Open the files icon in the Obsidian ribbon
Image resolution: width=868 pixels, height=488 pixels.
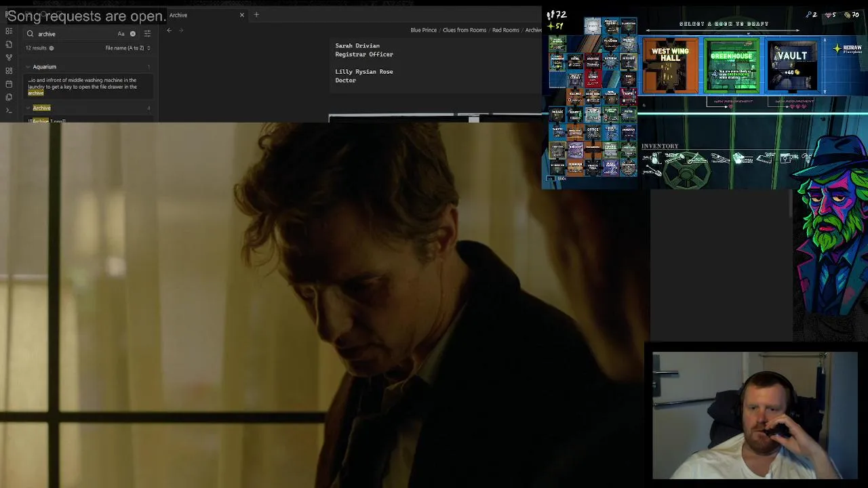(x=9, y=44)
